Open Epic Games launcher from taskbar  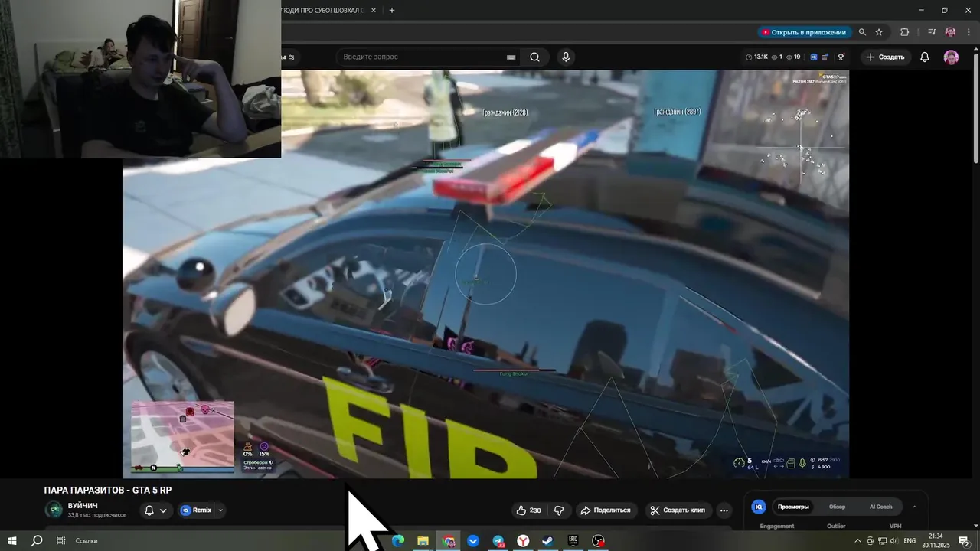click(x=573, y=541)
